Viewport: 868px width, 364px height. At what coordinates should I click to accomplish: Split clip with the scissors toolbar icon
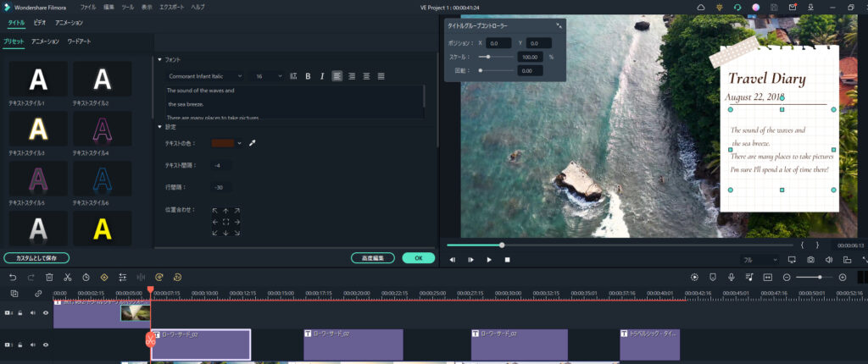click(68, 277)
